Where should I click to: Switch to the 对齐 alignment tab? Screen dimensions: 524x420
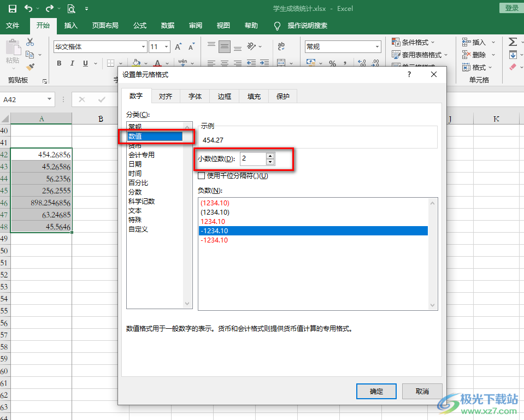click(166, 97)
